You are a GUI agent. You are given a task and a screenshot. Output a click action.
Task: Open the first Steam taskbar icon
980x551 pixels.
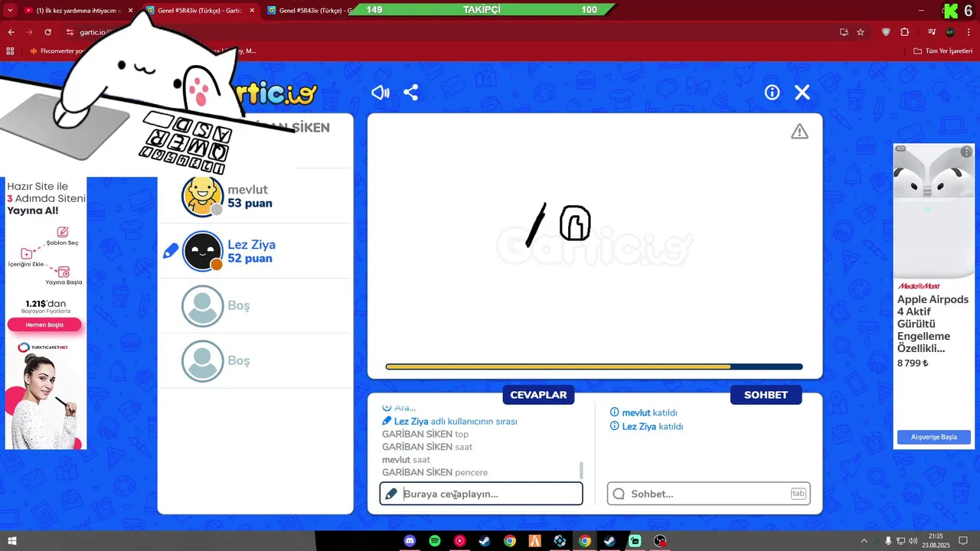point(485,541)
